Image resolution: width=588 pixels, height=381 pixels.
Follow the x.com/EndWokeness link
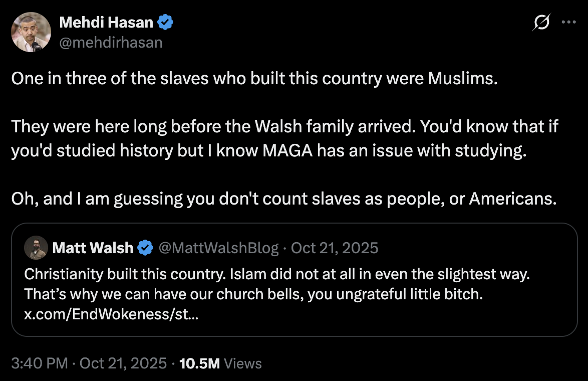pyautogui.click(x=110, y=314)
